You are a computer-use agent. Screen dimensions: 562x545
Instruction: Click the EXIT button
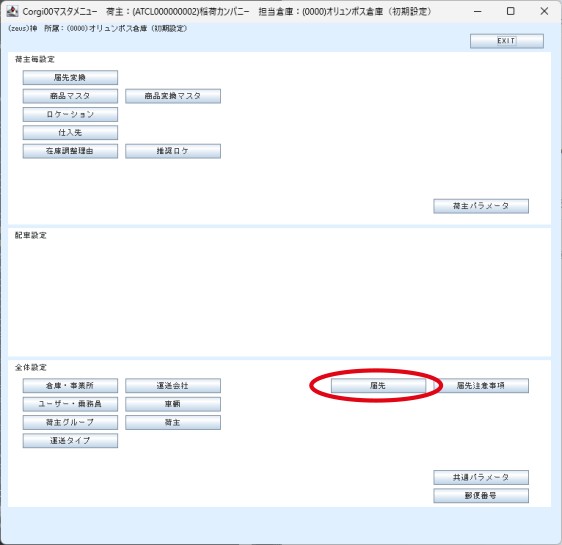pos(506,41)
